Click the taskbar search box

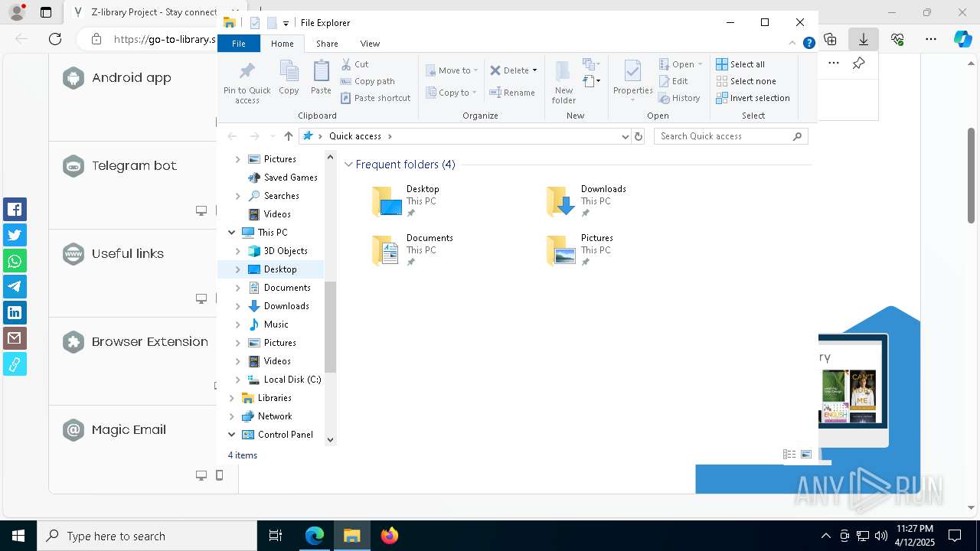[147, 536]
